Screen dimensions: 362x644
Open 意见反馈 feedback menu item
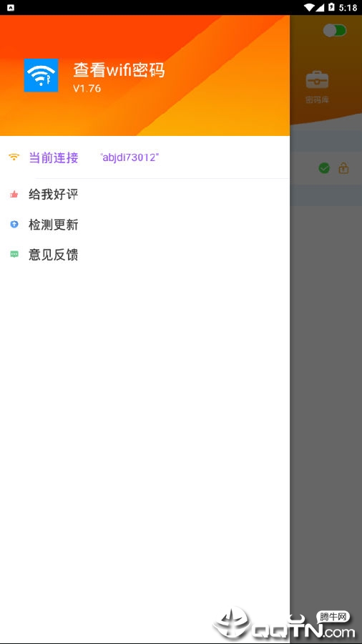pos(145,255)
